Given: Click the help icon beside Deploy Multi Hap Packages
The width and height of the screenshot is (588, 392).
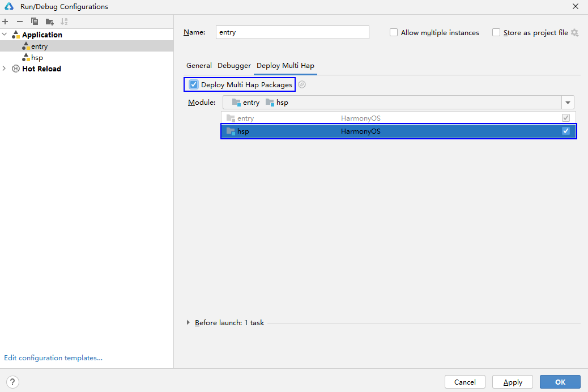Looking at the screenshot, I should tap(302, 84).
